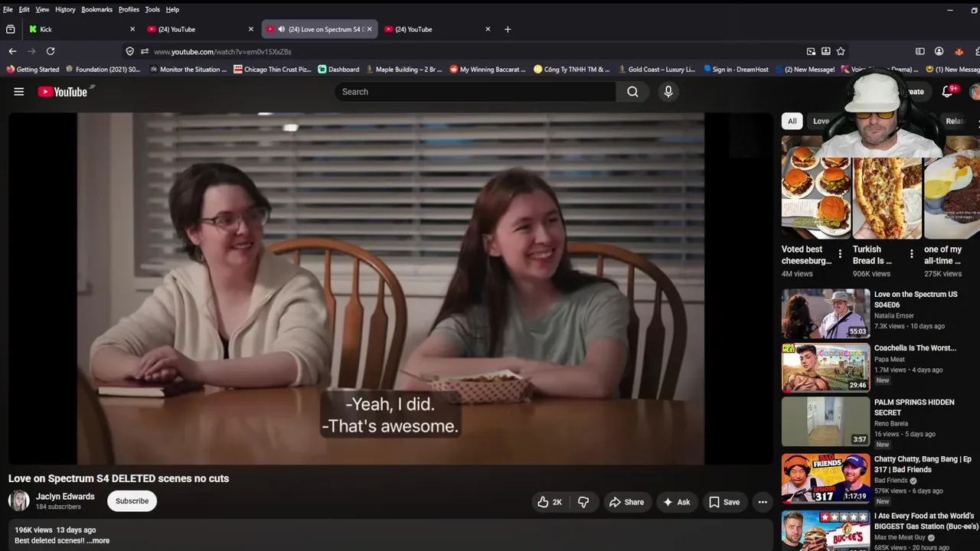Click the URL address bar
The height and width of the screenshot is (551, 980).
(475, 51)
